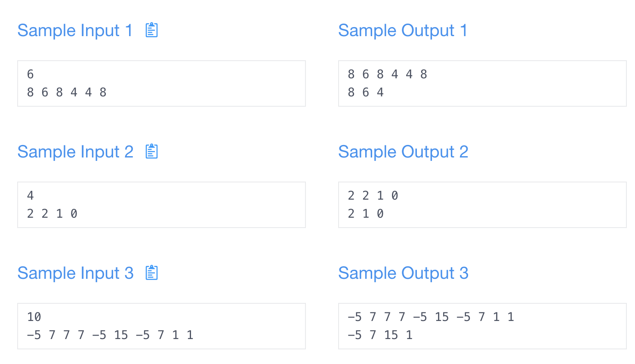Click the clipboard icon beside Sample Input 2
The height and width of the screenshot is (364, 635).
[151, 151]
